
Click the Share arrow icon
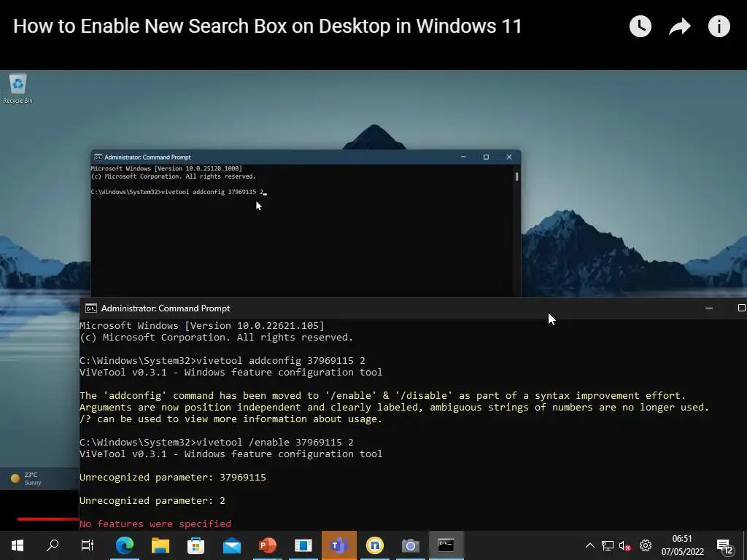coord(679,26)
